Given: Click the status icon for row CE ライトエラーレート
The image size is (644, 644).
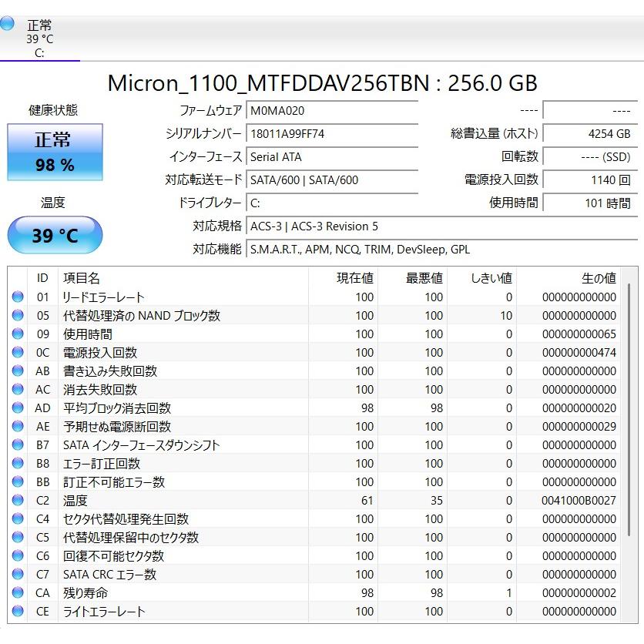Looking at the screenshot, I should (18, 611).
